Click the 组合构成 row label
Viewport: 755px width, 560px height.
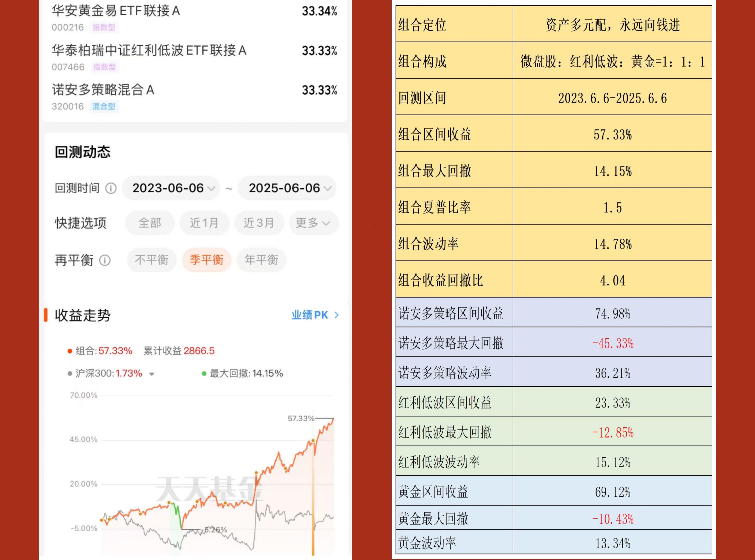coord(422,61)
